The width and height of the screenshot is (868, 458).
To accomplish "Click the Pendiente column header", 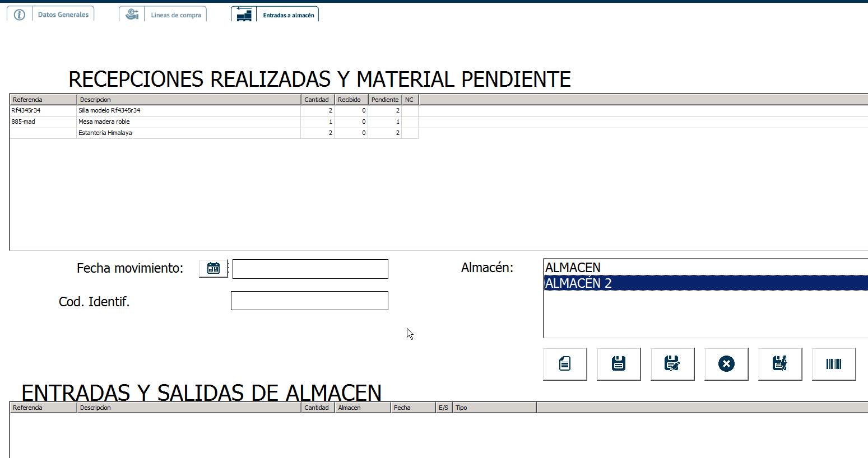I will tap(384, 100).
